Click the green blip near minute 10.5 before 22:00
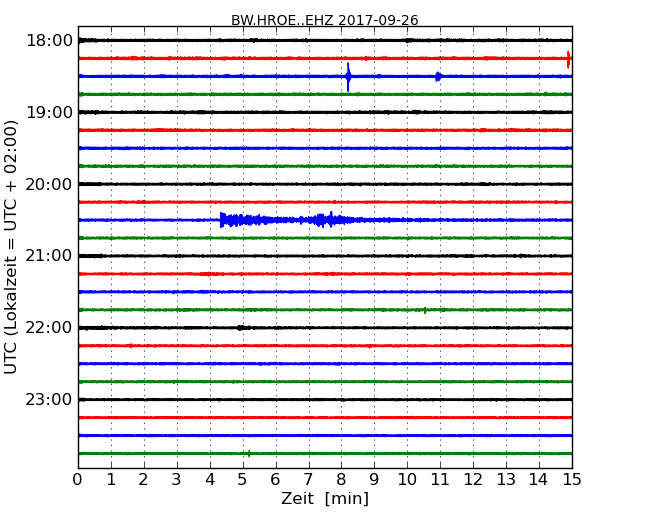This screenshot has width=650, height=520. [x=425, y=310]
